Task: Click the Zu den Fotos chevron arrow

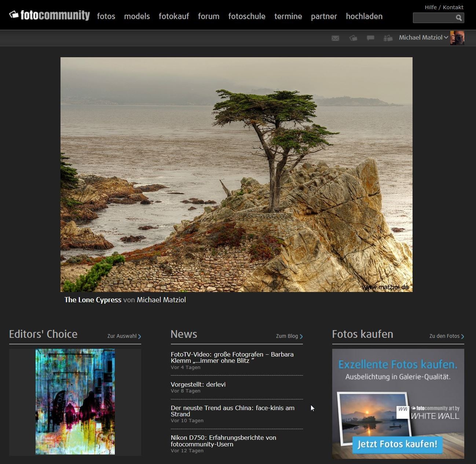Action: click(462, 336)
